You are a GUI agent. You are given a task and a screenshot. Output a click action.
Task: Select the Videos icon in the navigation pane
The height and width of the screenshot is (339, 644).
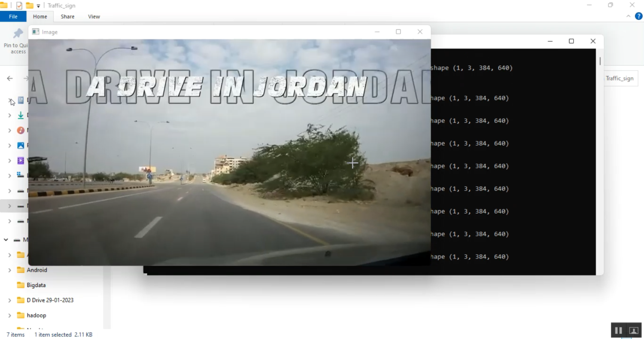point(21,160)
